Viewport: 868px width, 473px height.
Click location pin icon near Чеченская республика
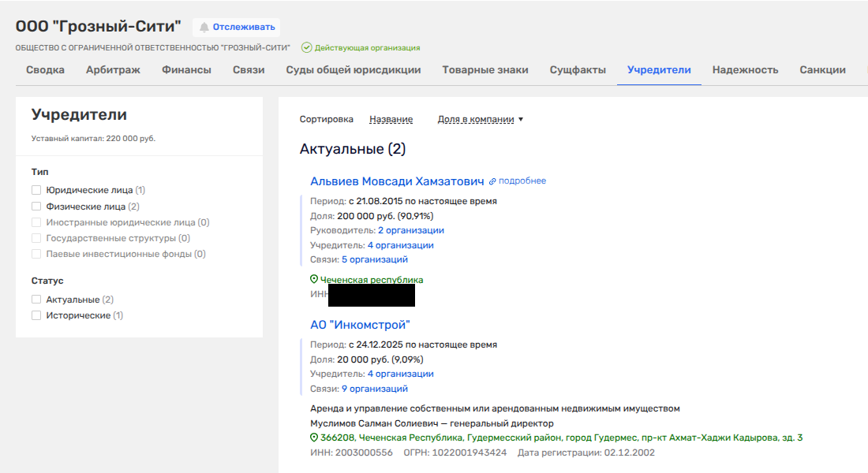pyautogui.click(x=314, y=280)
